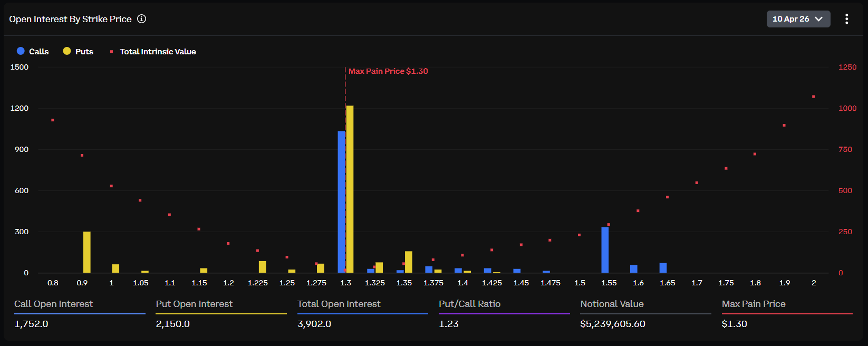
Task: Click the blue Calls legend dot
Action: point(21,51)
